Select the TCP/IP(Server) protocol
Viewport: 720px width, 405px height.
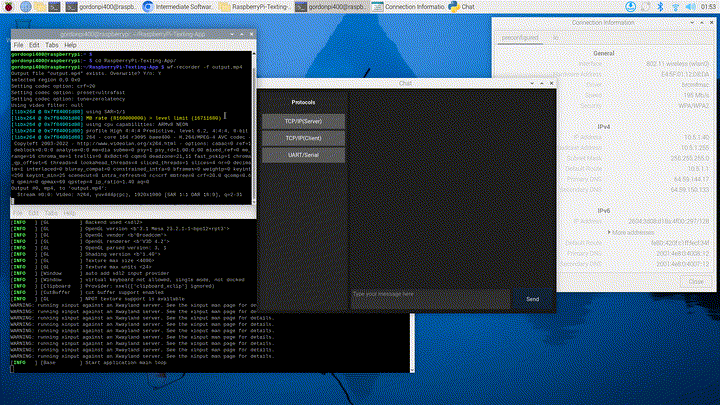point(303,121)
